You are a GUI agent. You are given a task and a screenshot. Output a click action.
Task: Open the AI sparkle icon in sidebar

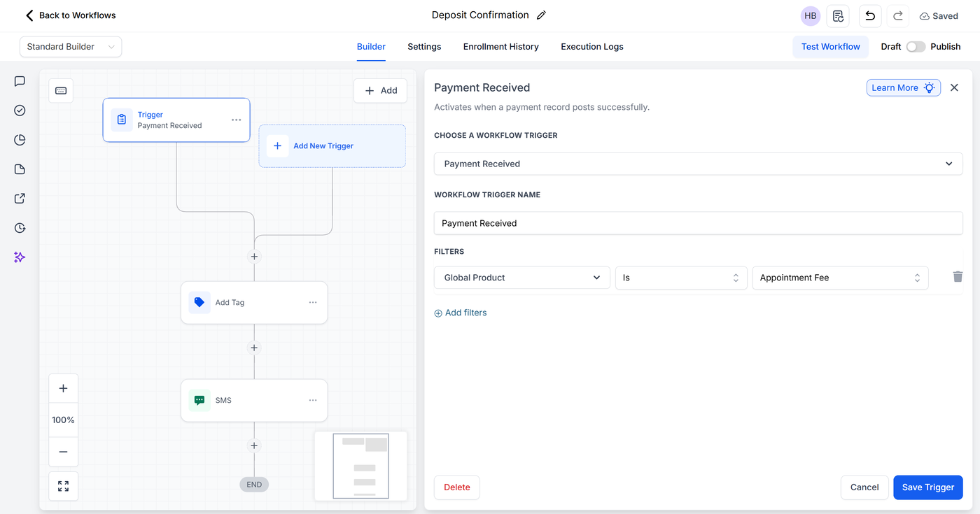coord(20,257)
